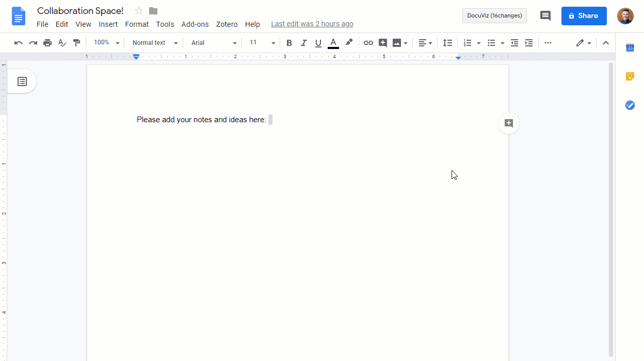Open the 'Last edit was 2 hours ago' link
This screenshot has height=361, width=644.
pos(312,24)
